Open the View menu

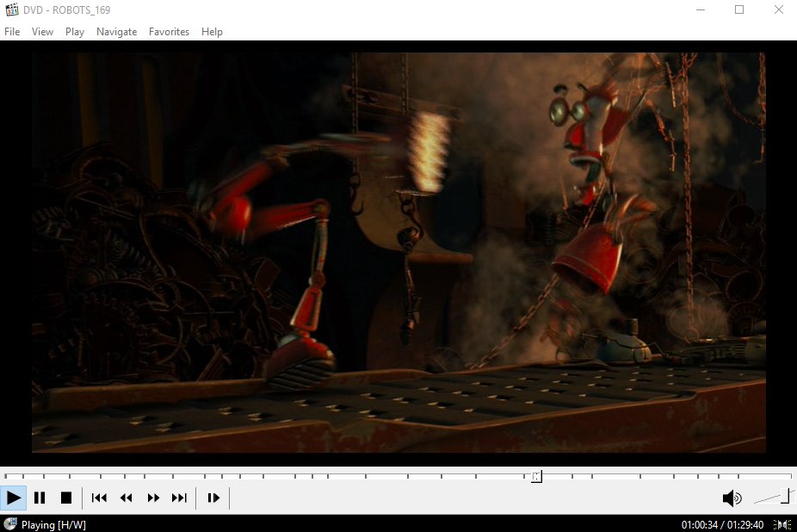[43, 32]
